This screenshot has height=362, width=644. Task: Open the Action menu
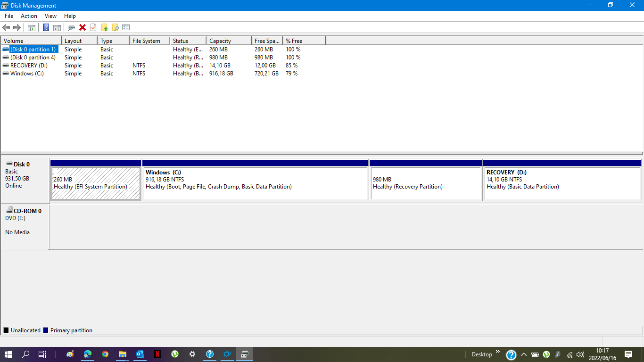click(x=29, y=16)
